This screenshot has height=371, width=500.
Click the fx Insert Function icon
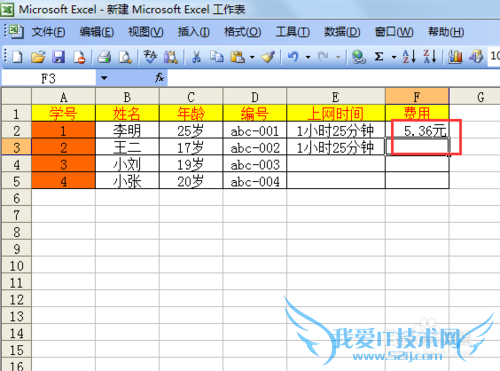click(x=159, y=78)
